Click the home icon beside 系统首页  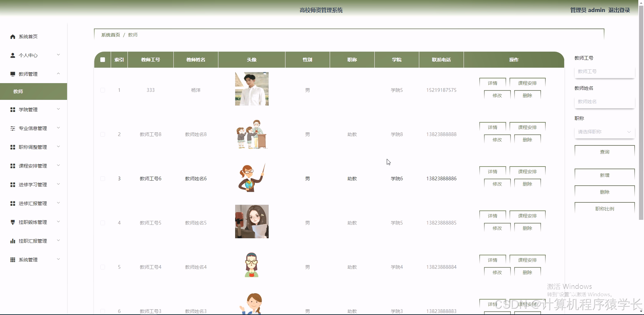click(13, 37)
